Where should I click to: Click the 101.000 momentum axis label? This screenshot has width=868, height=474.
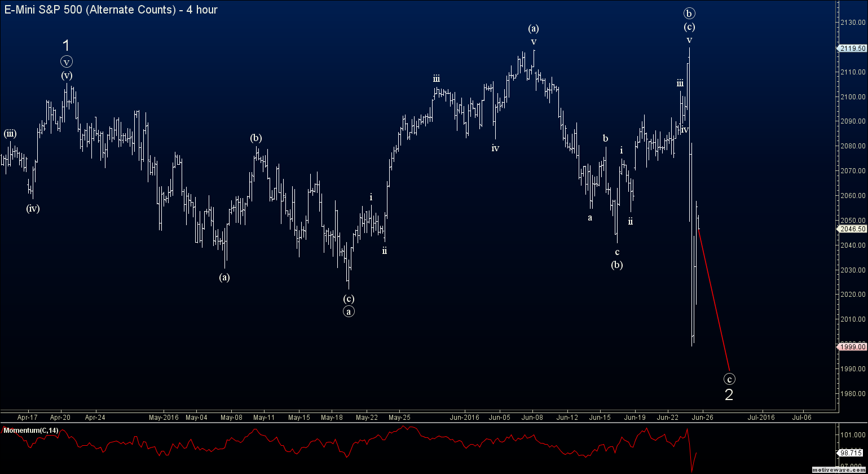(x=852, y=435)
